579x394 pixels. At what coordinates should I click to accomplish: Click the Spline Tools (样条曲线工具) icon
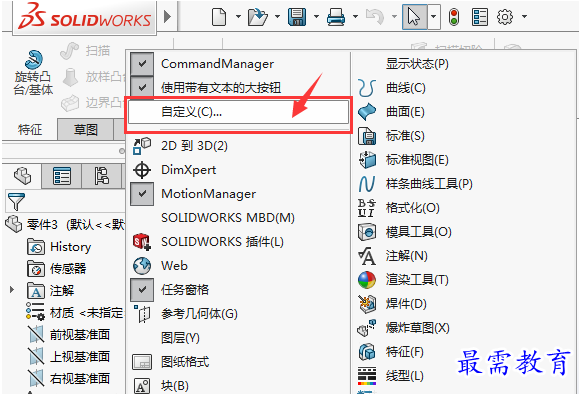pos(367,184)
